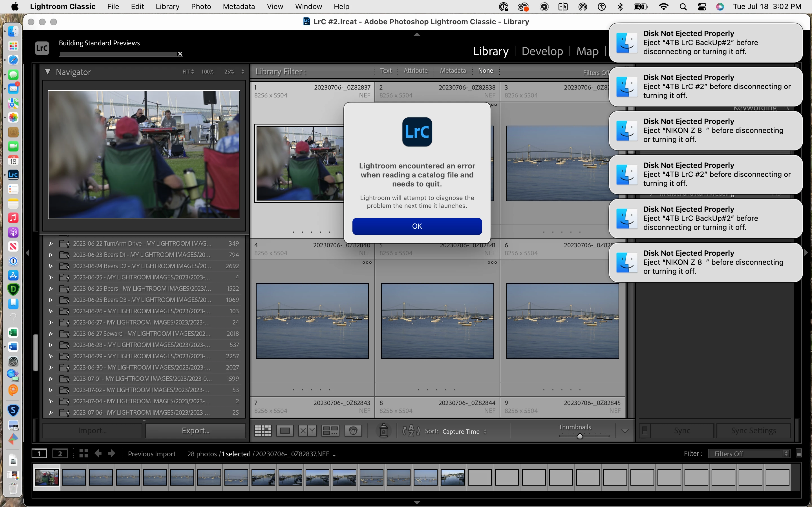Switch to the Develop module

(542, 51)
